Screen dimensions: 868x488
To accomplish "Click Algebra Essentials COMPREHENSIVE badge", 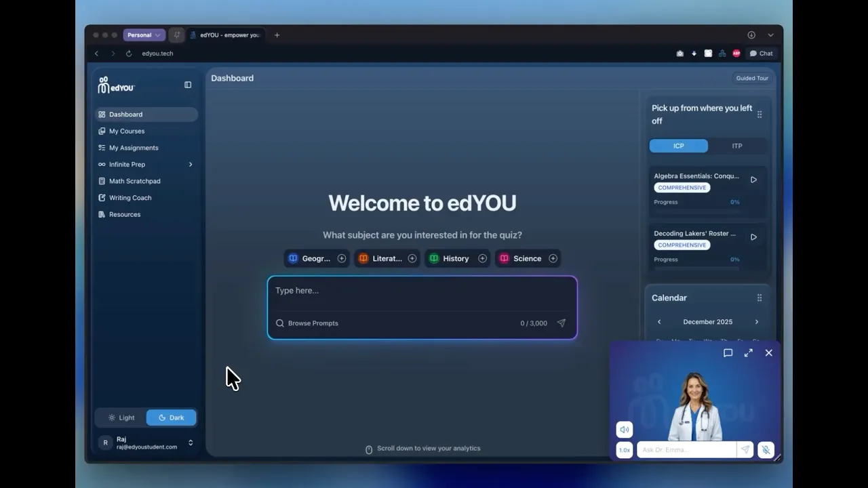I will point(682,188).
